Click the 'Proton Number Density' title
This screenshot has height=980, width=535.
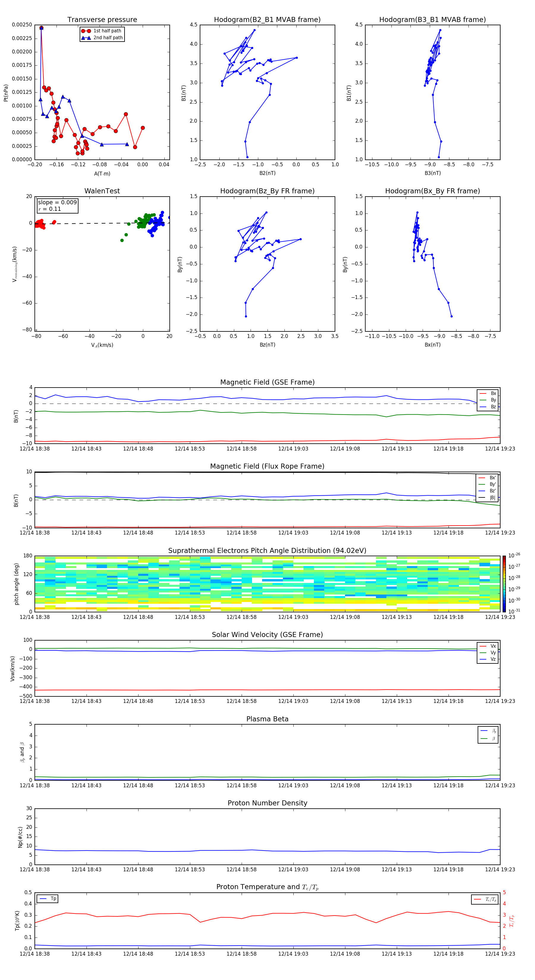pos(267,803)
